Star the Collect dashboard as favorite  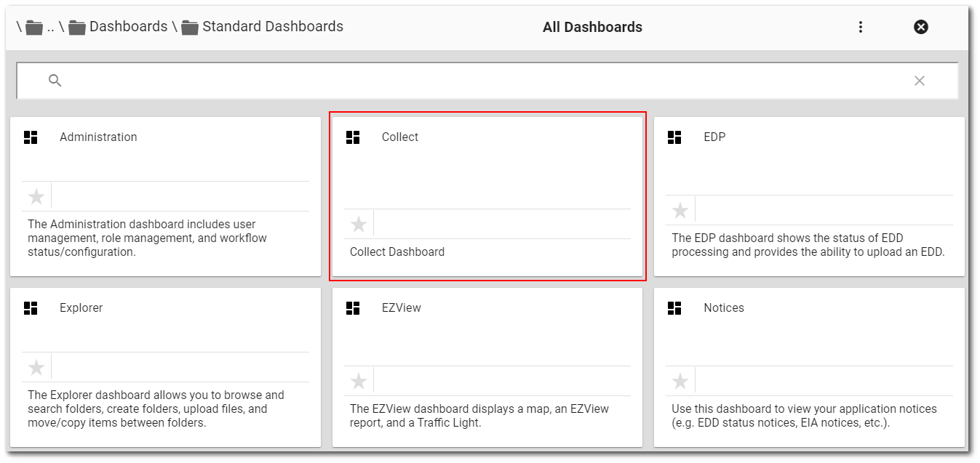359,223
